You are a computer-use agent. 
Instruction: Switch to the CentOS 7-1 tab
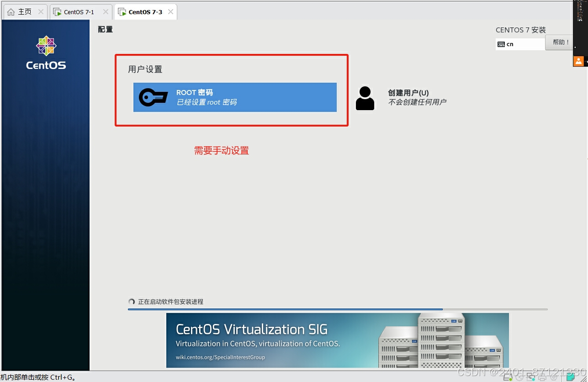[x=80, y=12]
